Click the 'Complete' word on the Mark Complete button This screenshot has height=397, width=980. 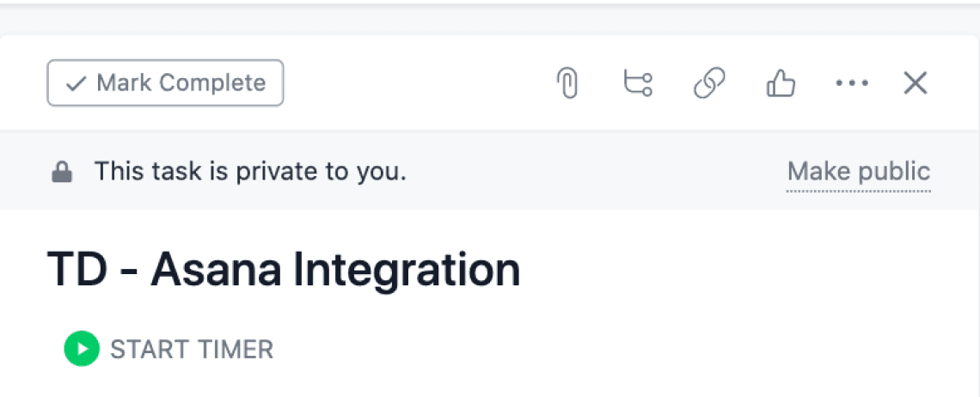coord(212,83)
